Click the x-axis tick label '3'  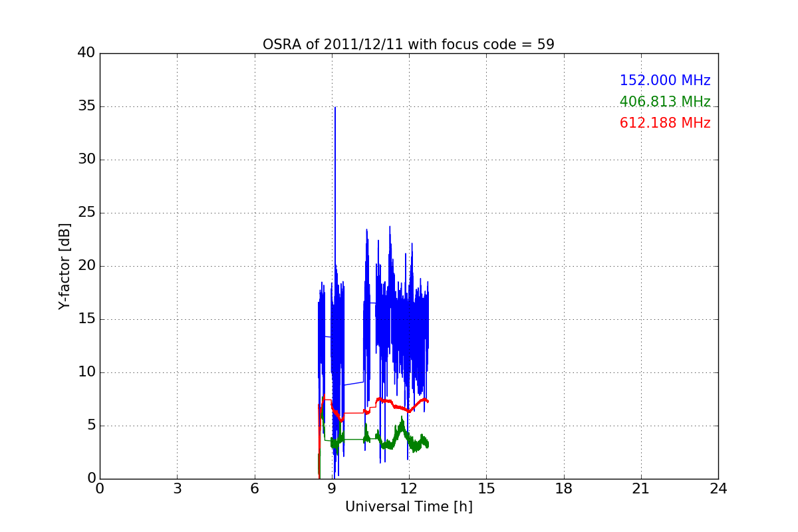point(177,489)
